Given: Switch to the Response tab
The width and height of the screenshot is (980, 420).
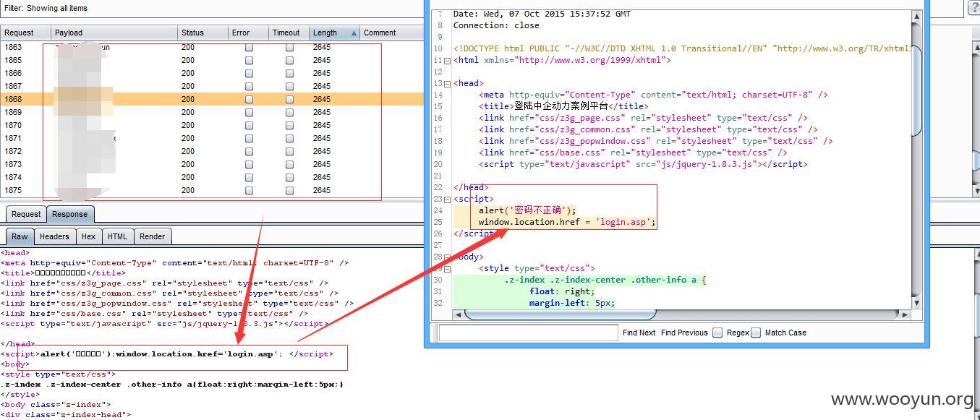Looking at the screenshot, I should pyautogui.click(x=69, y=214).
